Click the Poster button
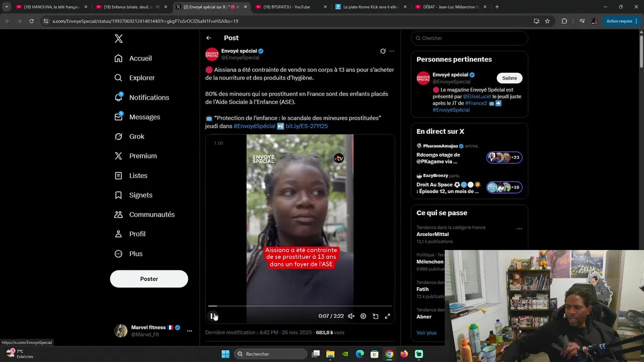Image resolution: width=644 pixels, height=362 pixels. 149,279
